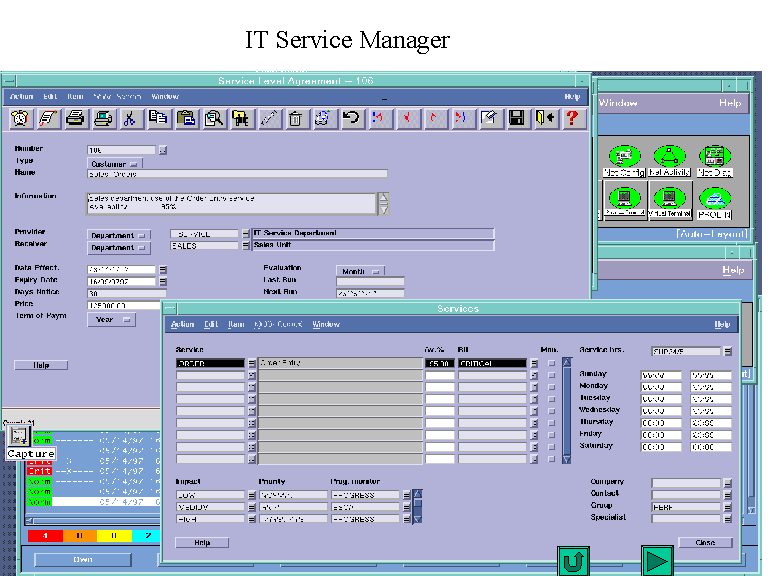Toggle the Mon. checkbox in second service row

click(x=550, y=376)
